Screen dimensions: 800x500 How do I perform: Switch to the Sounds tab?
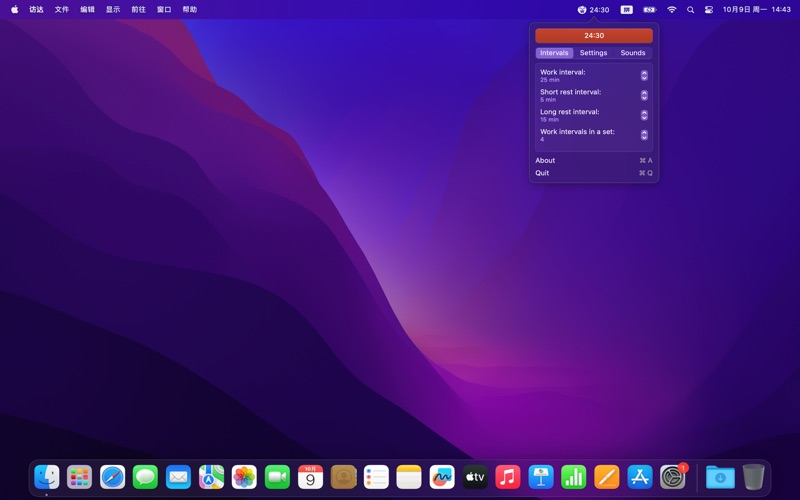(x=632, y=53)
